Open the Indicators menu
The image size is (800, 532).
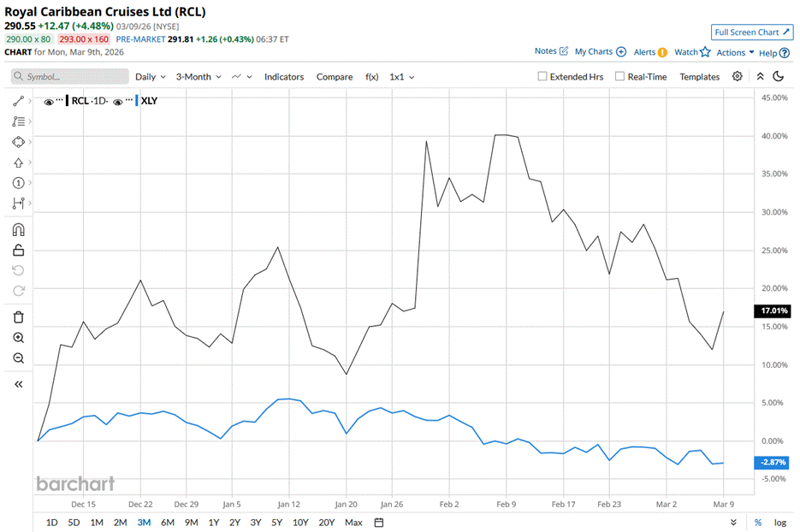pyautogui.click(x=283, y=77)
